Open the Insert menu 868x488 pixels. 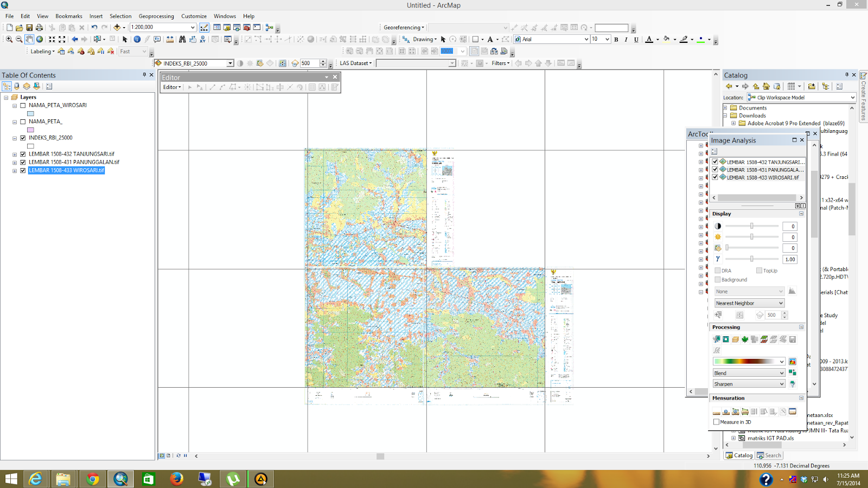[96, 16]
